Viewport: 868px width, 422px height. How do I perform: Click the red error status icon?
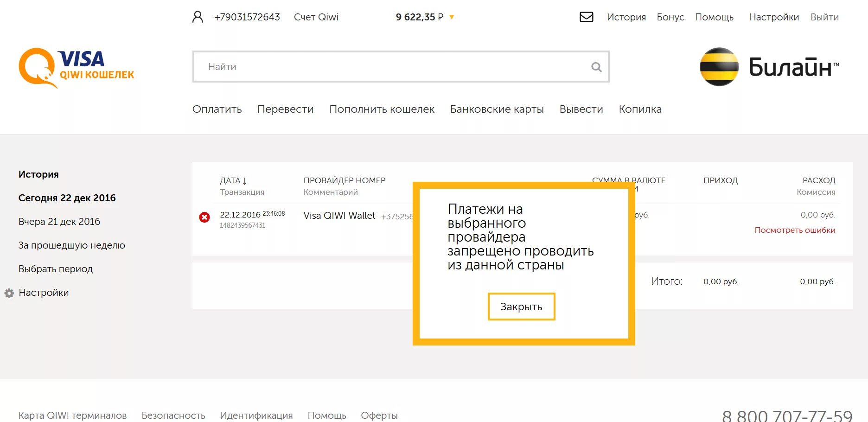coord(204,217)
